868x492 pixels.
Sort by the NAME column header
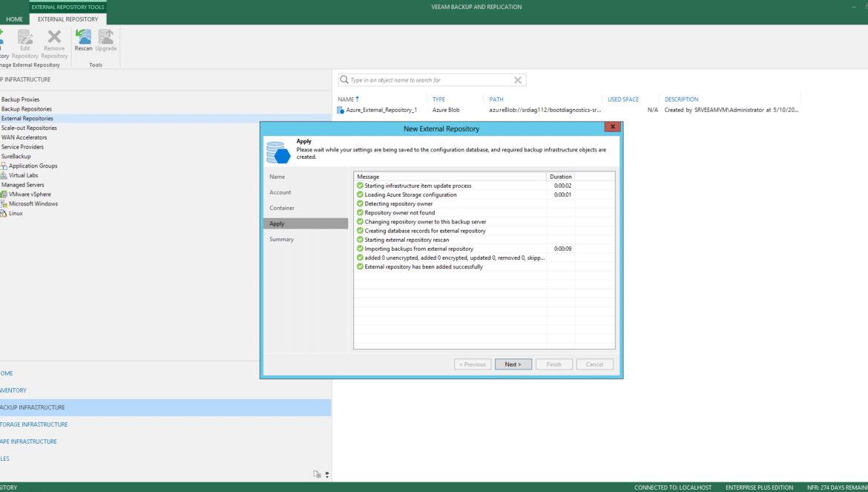pyautogui.click(x=346, y=99)
